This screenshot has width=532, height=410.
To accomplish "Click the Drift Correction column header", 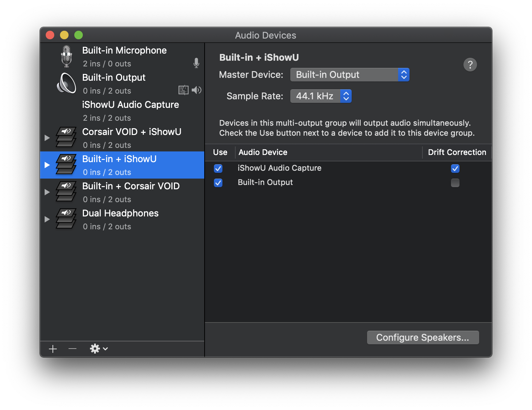I will [457, 152].
